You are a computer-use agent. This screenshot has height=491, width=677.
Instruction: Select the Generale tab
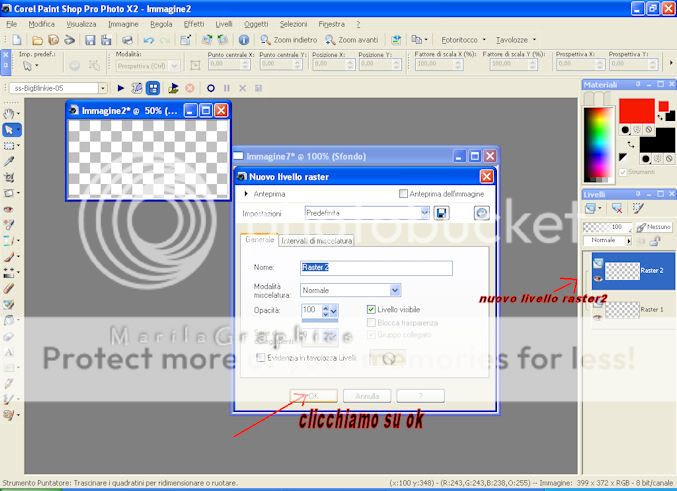click(259, 240)
